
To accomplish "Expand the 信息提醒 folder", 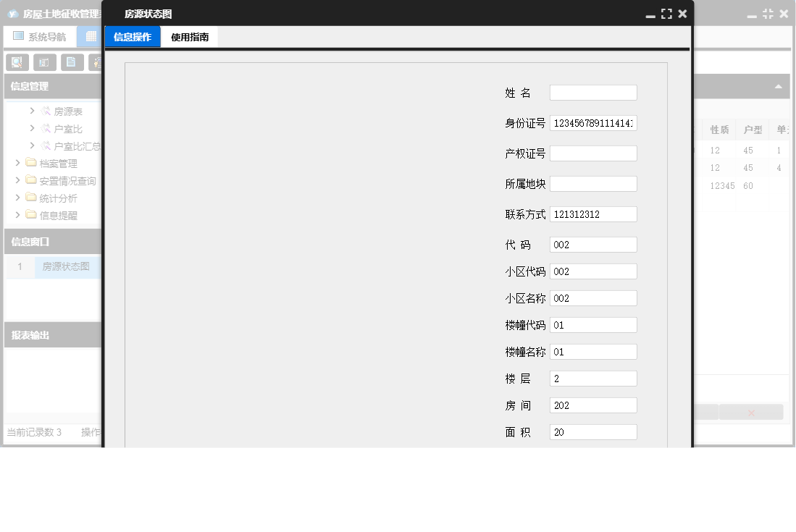I will click(x=17, y=215).
